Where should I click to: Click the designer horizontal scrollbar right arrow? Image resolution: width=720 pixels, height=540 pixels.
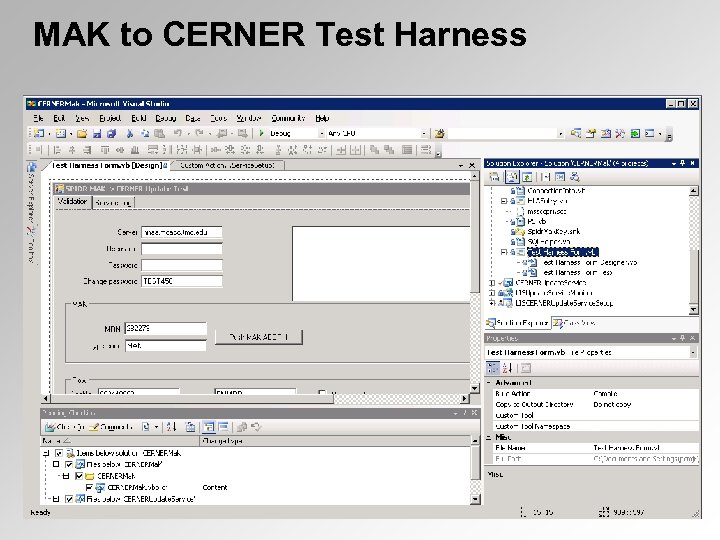(465, 399)
